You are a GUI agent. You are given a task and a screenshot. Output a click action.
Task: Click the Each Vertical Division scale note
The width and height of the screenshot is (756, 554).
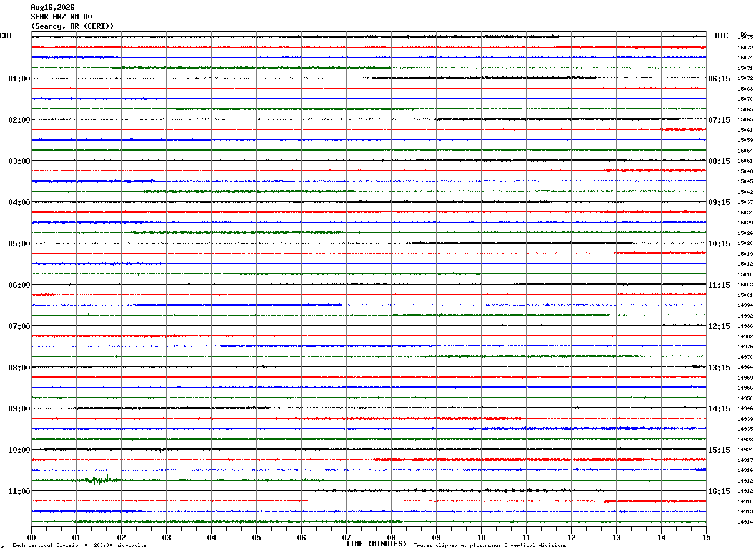[x=79, y=545]
